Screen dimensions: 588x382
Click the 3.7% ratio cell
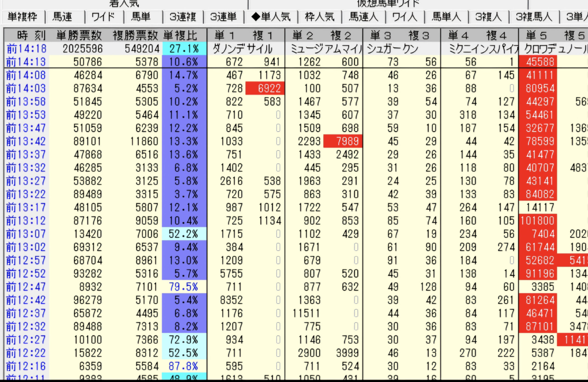[184, 194]
